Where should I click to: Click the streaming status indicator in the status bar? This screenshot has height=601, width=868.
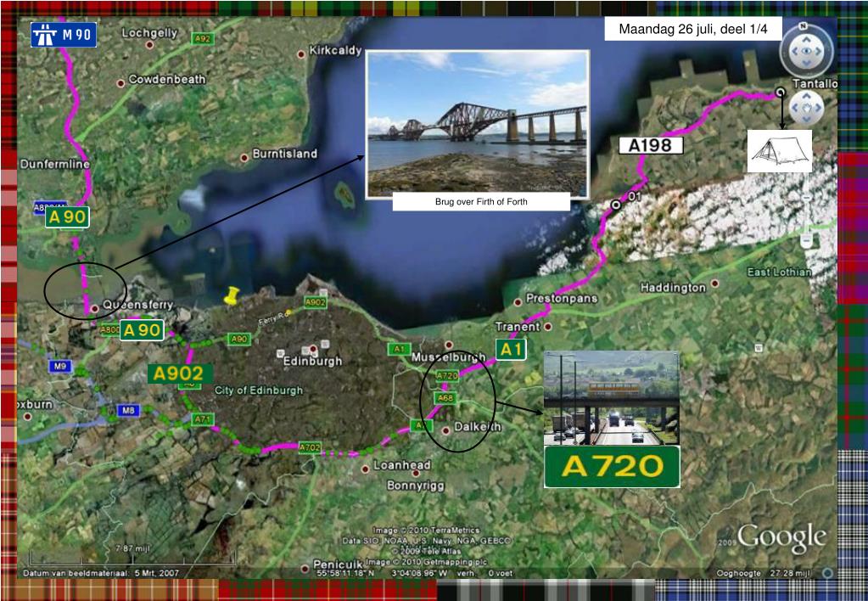827,573
